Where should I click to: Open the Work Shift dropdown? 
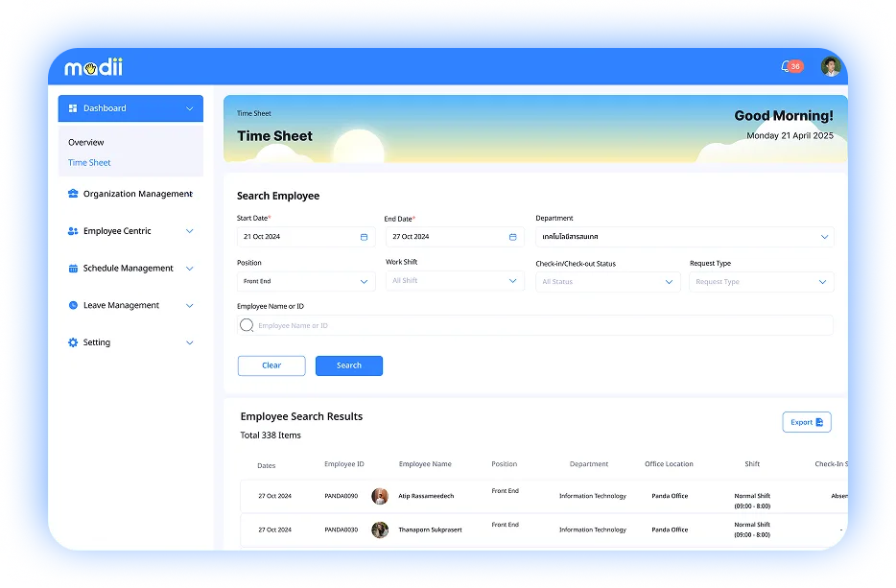pyautogui.click(x=455, y=281)
